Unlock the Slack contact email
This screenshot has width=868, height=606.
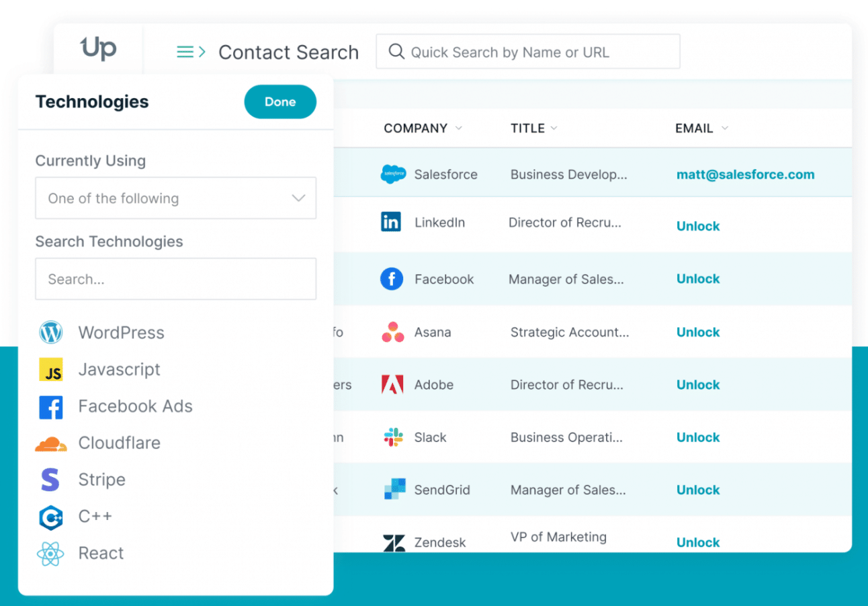(x=698, y=437)
